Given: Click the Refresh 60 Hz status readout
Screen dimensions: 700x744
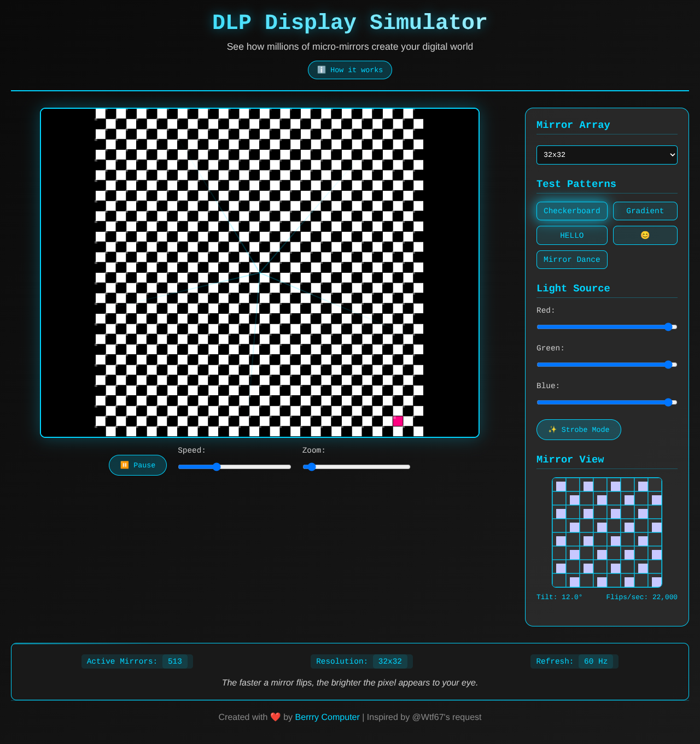Looking at the screenshot, I should tap(574, 661).
